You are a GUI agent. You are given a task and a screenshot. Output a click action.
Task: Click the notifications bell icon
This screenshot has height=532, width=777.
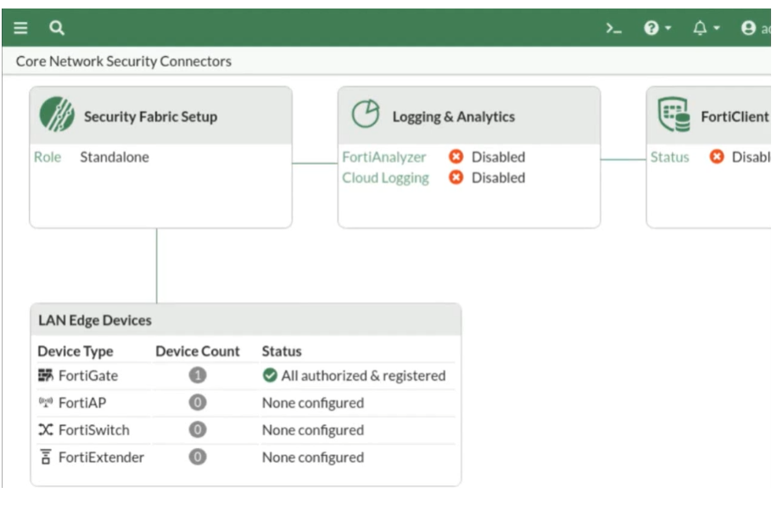700,28
